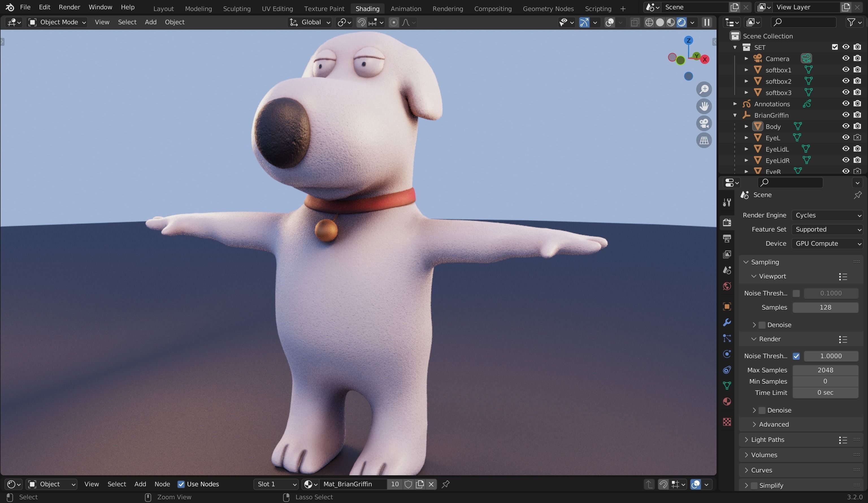Viewport: 868px width, 503px height.
Task: Open the node editor Add menu
Action: [x=140, y=484]
